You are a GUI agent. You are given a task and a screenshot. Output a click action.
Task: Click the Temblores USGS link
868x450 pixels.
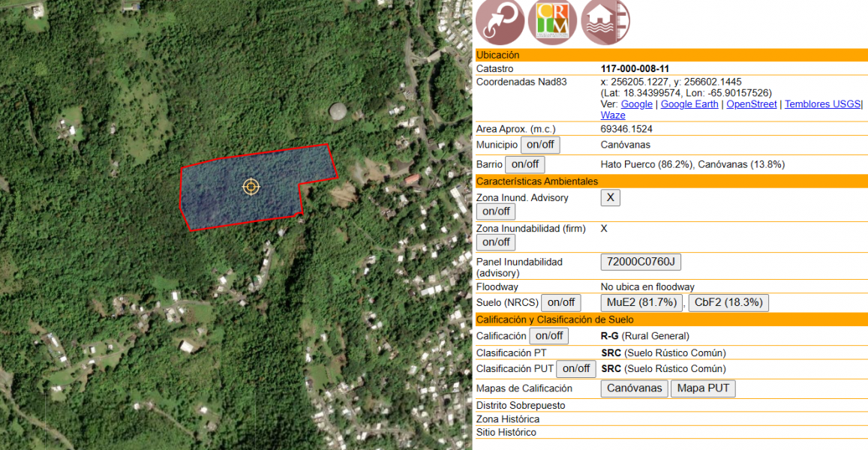pos(822,104)
